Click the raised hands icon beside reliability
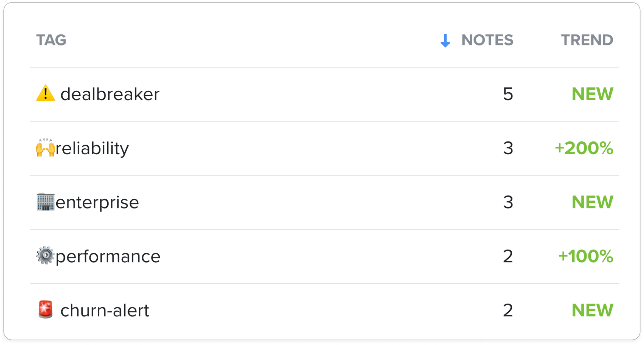This screenshot has height=345, width=644. click(x=45, y=147)
